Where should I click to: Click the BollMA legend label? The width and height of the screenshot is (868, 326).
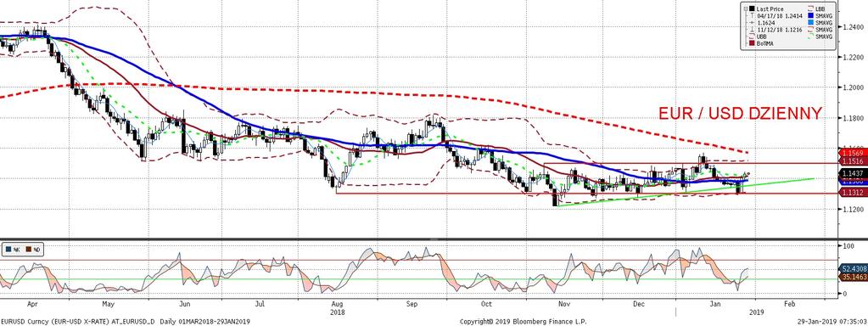click(x=764, y=44)
